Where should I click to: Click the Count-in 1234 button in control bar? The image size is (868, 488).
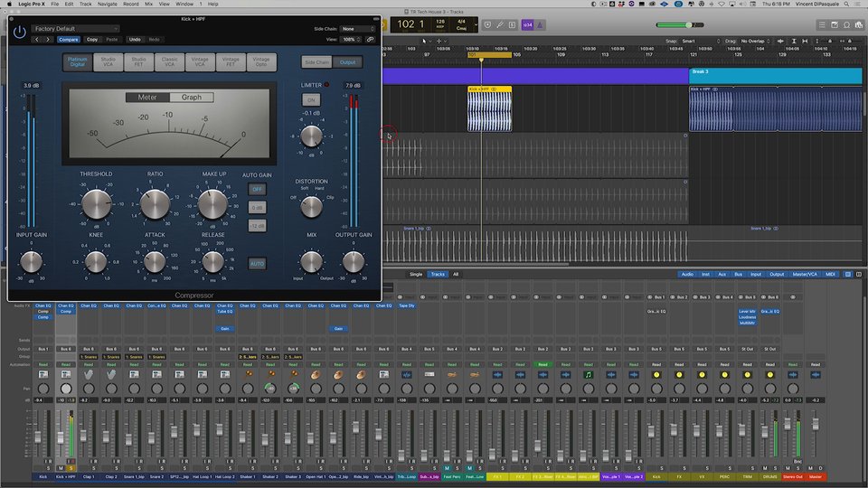tap(527, 25)
